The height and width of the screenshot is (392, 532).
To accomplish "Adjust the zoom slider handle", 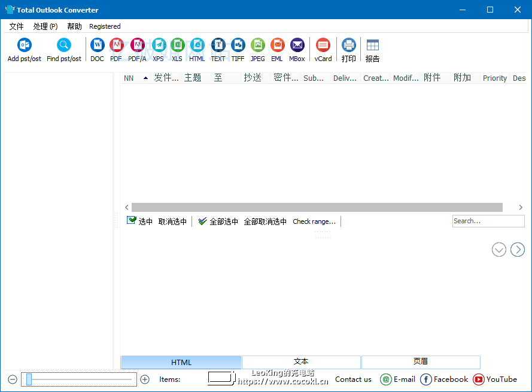I will 29,379.
